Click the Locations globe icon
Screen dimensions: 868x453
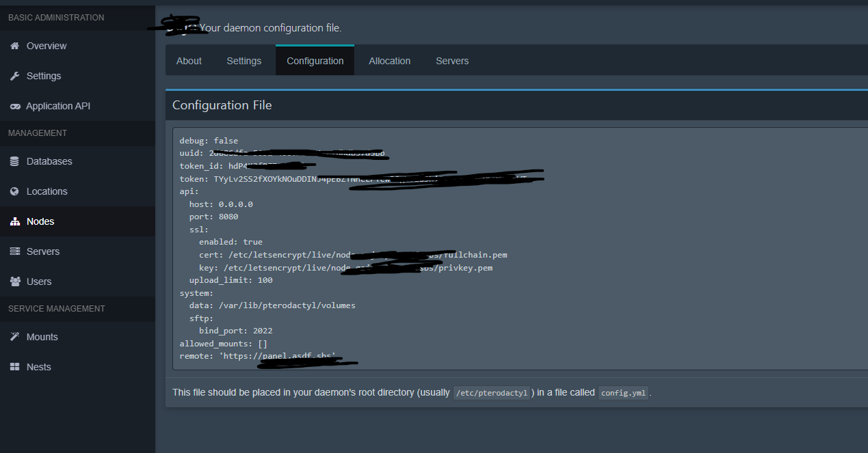(14, 191)
